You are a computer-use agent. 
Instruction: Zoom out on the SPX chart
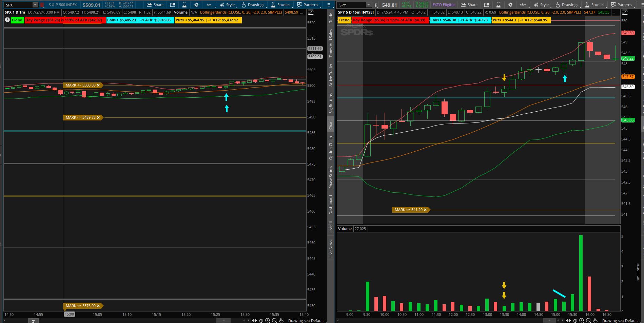pos(275,321)
